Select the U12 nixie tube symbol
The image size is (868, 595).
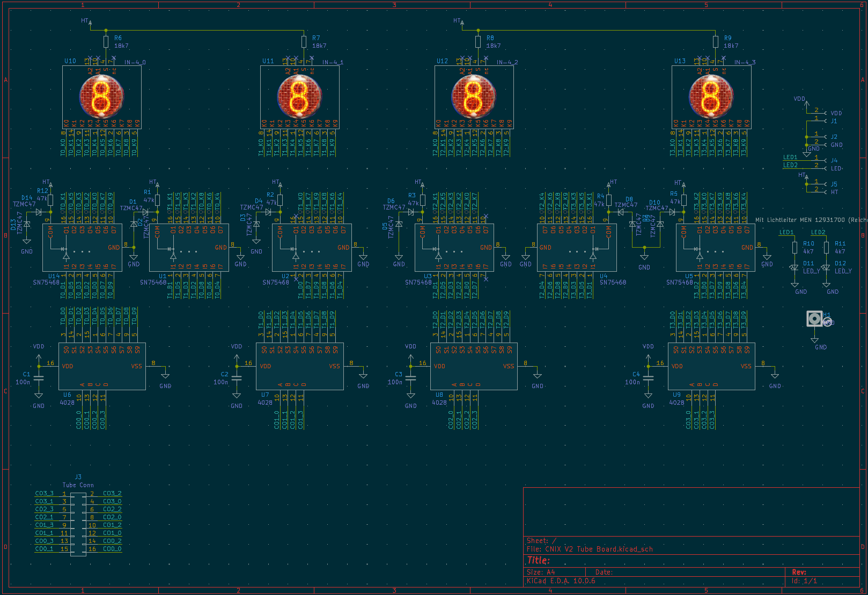coord(474,96)
